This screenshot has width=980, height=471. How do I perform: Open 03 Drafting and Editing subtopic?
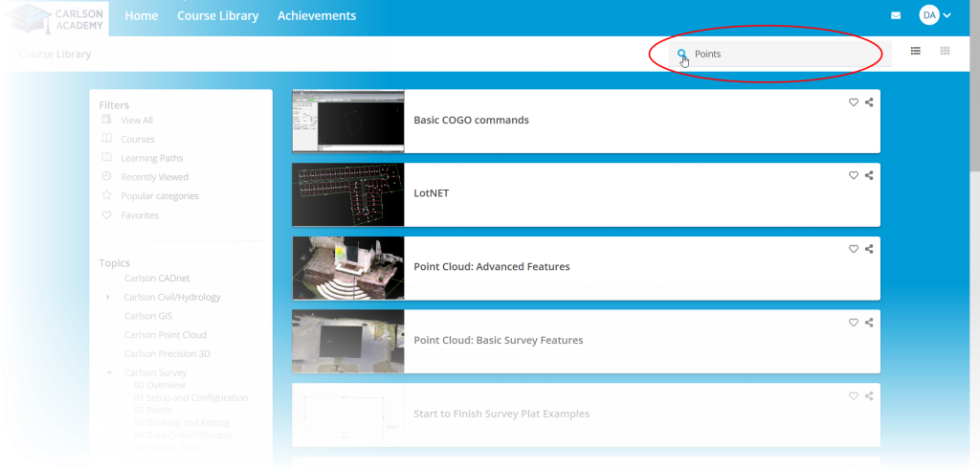click(181, 423)
